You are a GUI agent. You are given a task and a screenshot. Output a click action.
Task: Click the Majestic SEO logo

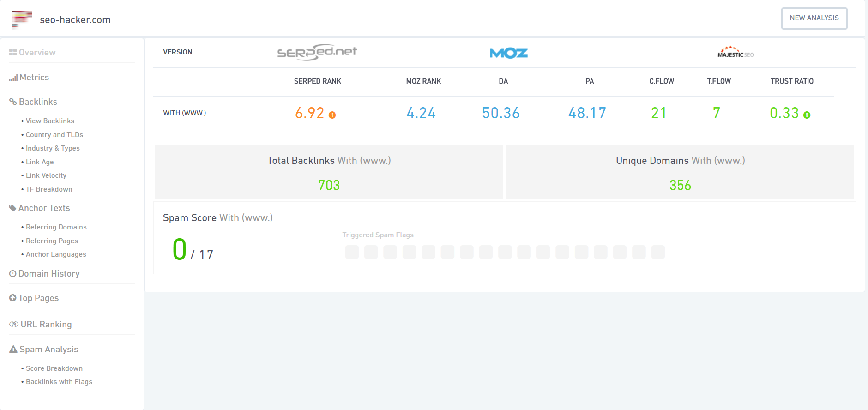(x=735, y=52)
